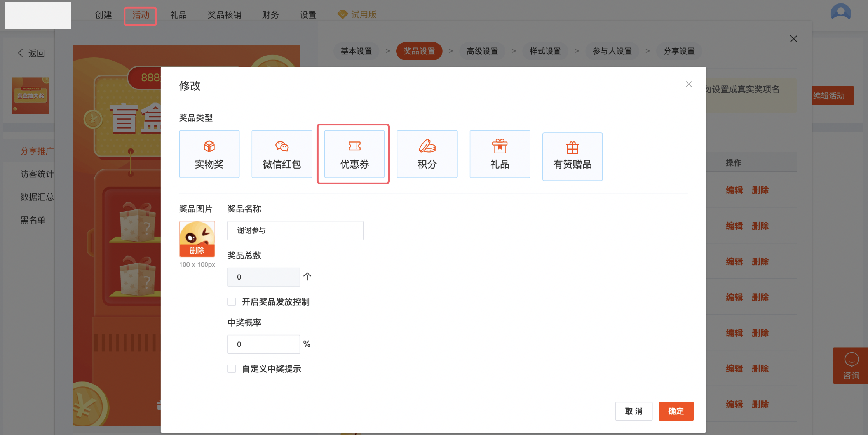868x435 pixels.
Task: Open the 活动 top menu
Action: coord(141,15)
